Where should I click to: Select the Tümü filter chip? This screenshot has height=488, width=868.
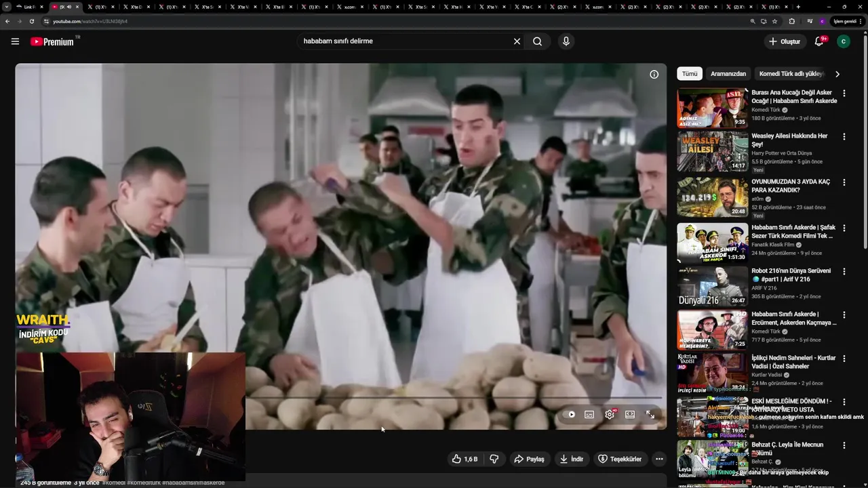point(689,74)
